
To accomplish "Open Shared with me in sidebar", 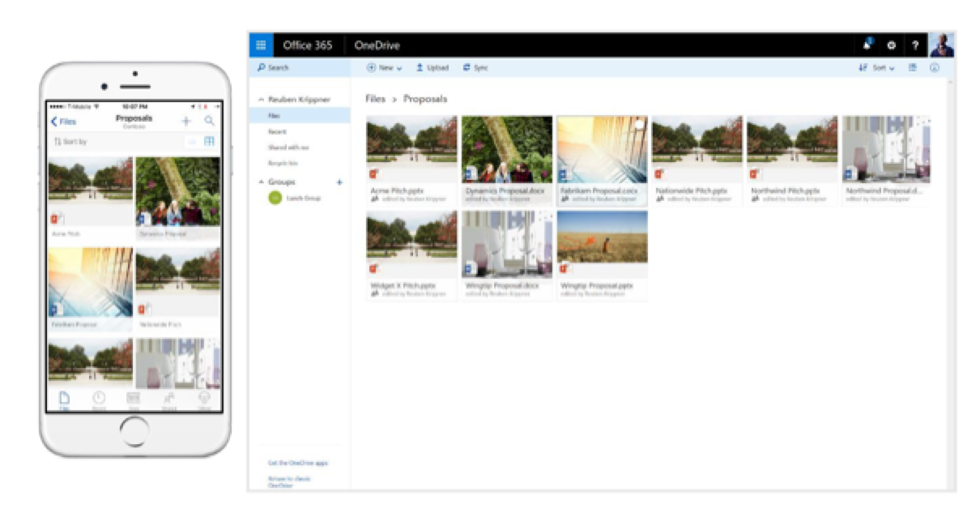I will pos(288,148).
